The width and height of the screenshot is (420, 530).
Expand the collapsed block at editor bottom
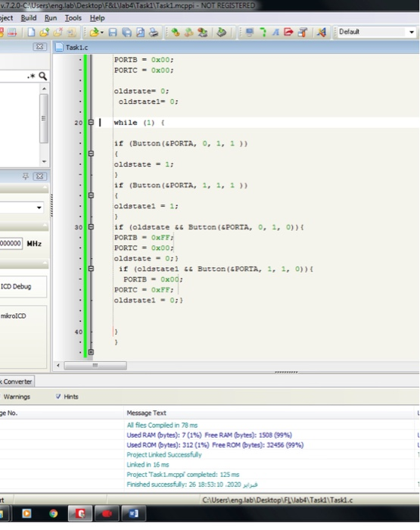point(91,352)
